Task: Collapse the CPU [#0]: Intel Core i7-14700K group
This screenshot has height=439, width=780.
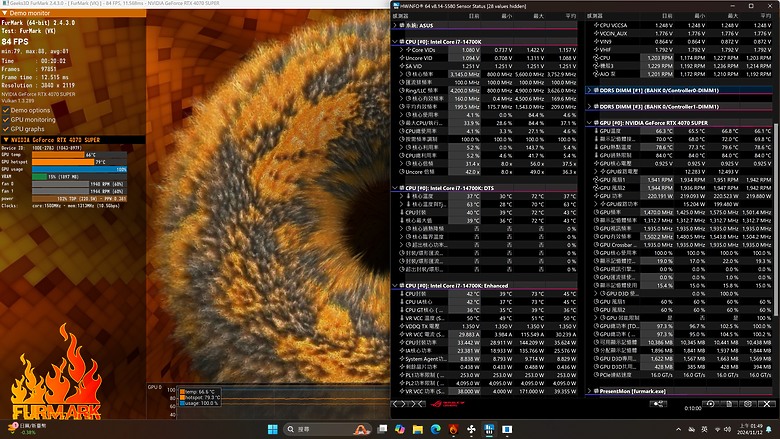Action: [x=395, y=42]
